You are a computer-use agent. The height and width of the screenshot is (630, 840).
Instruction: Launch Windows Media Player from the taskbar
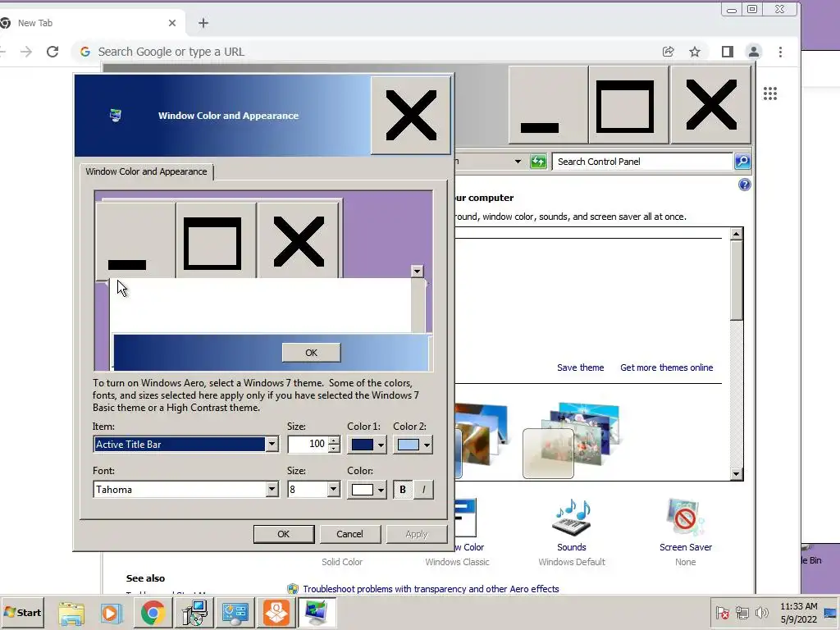coord(112,613)
